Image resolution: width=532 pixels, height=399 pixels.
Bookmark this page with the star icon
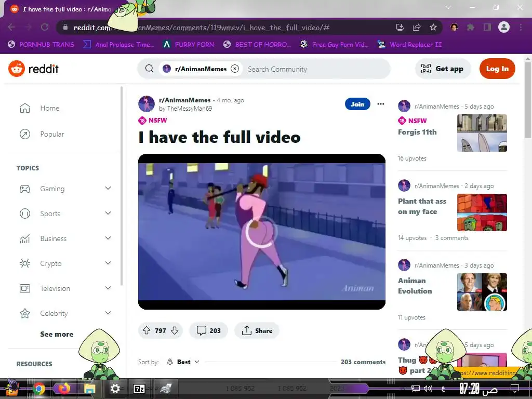pyautogui.click(x=433, y=27)
